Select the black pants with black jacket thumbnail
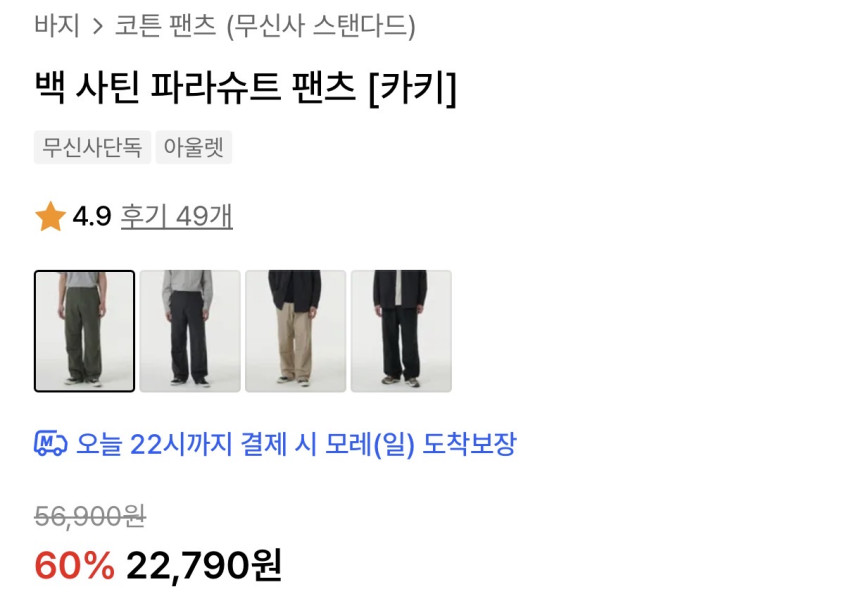This screenshot has width=849, height=594. (401, 331)
